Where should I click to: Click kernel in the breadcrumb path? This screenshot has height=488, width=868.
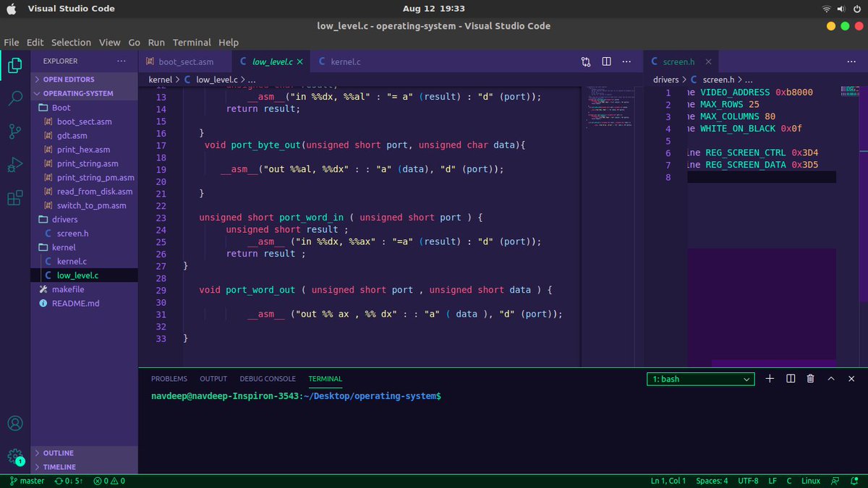[x=161, y=80]
